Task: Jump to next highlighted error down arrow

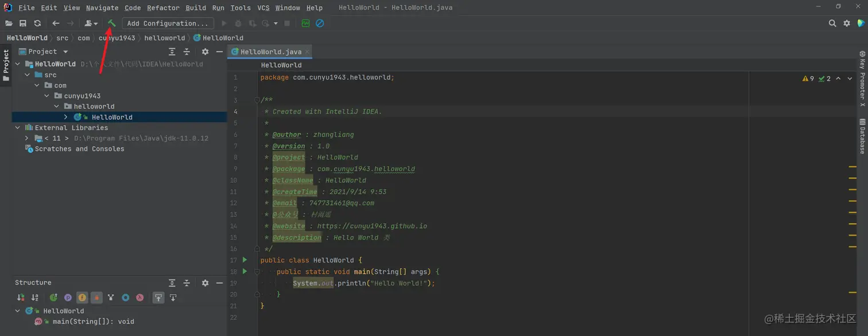Action: click(850, 79)
